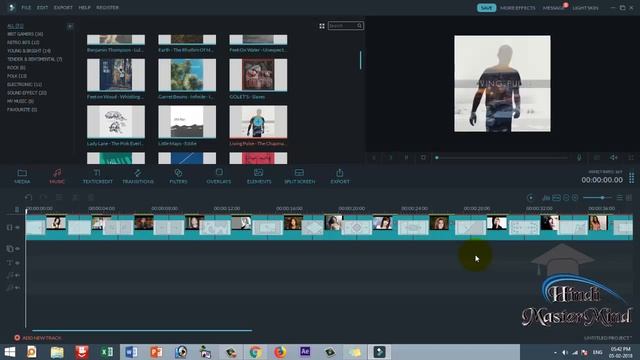The height and width of the screenshot is (360, 640).
Task: Click the voiceover microphone icon
Action: (x=579, y=158)
